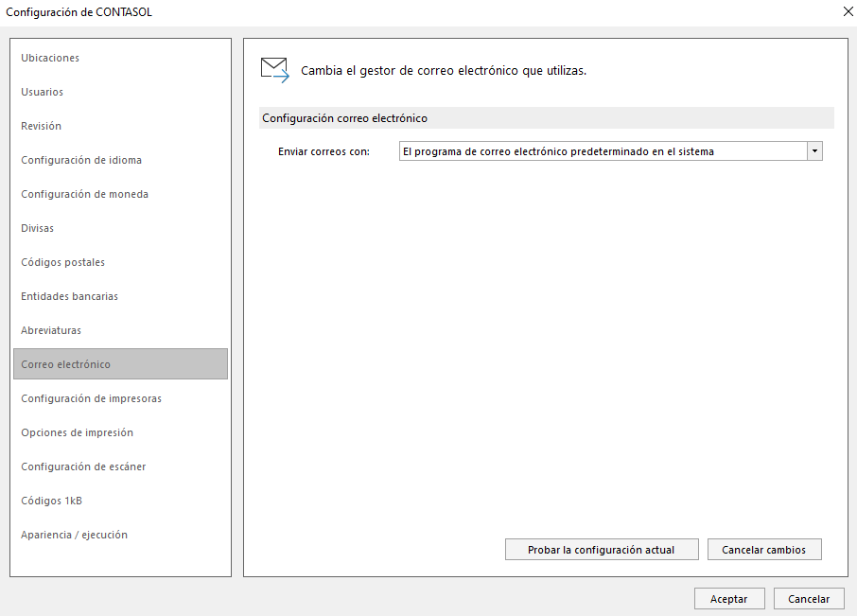
Task: Close the Configuración de CONTASOL dialog
Action: (848, 11)
